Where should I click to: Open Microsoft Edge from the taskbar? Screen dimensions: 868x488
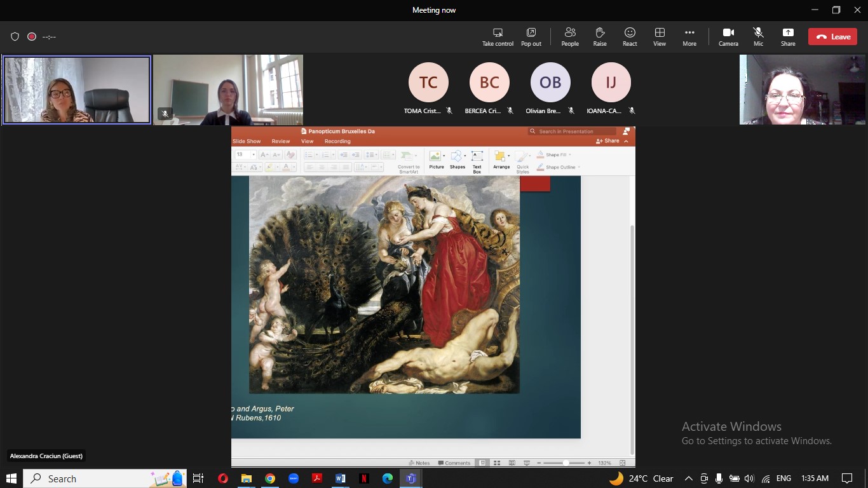[x=388, y=478]
